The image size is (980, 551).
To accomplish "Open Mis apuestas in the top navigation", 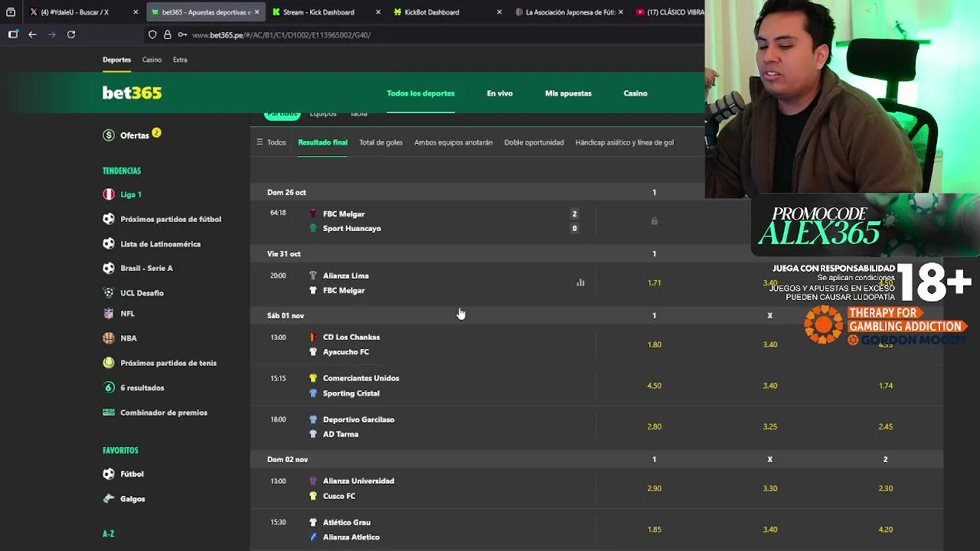I will pyautogui.click(x=568, y=93).
